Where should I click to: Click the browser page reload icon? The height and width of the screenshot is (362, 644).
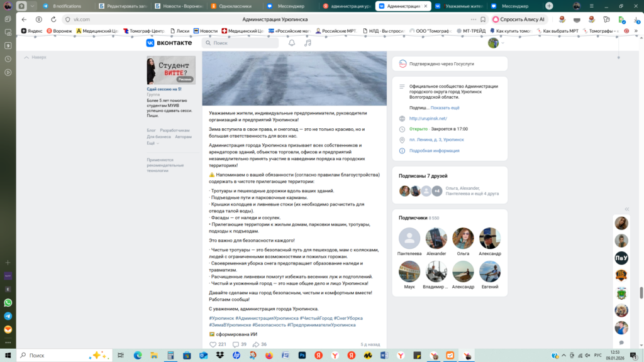click(53, 19)
